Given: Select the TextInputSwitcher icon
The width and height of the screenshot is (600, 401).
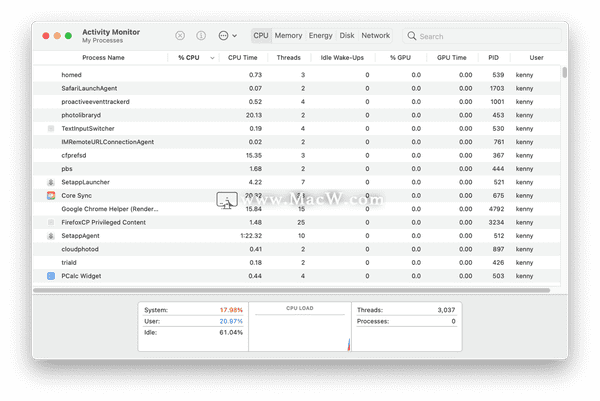Looking at the screenshot, I should click(x=51, y=129).
